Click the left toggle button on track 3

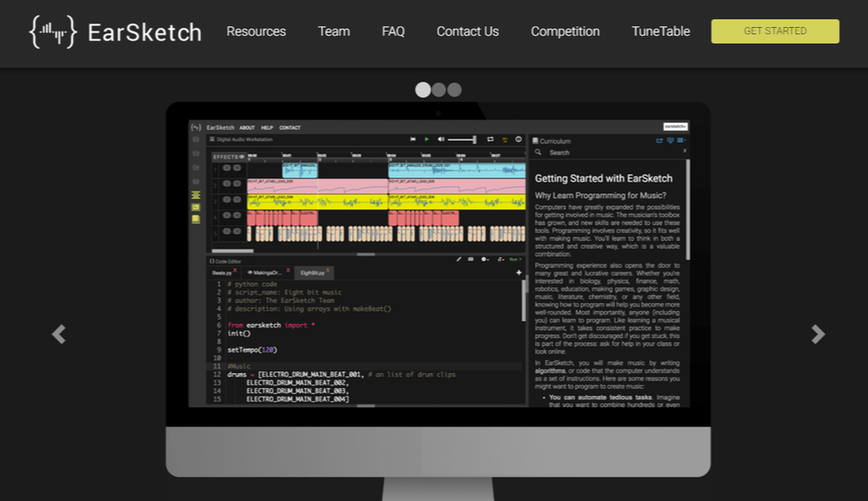(x=226, y=199)
